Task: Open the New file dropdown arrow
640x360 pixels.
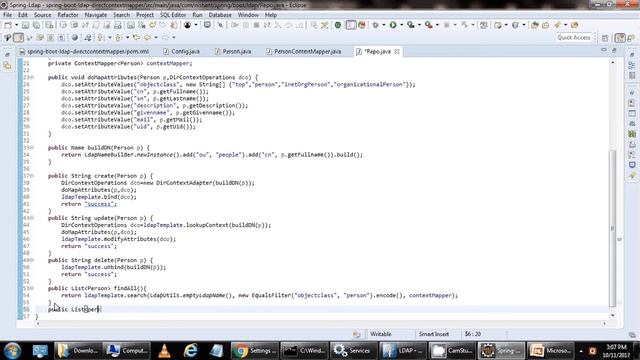Action: point(16,25)
